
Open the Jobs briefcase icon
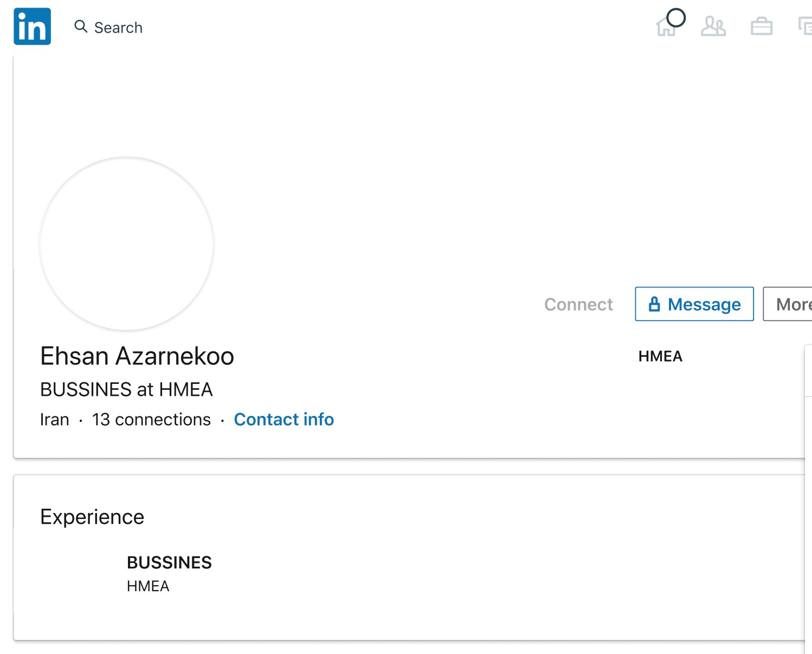click(x=761, y=26)
